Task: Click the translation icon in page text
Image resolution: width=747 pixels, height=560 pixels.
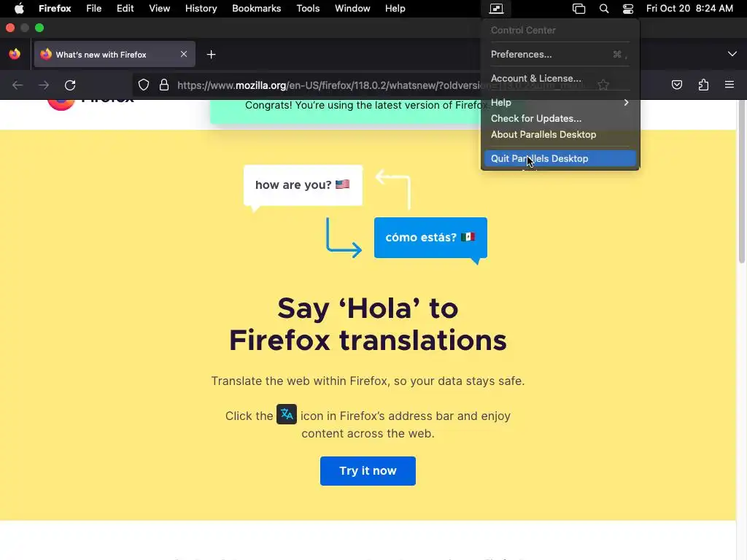Action: tap(286, 414)
